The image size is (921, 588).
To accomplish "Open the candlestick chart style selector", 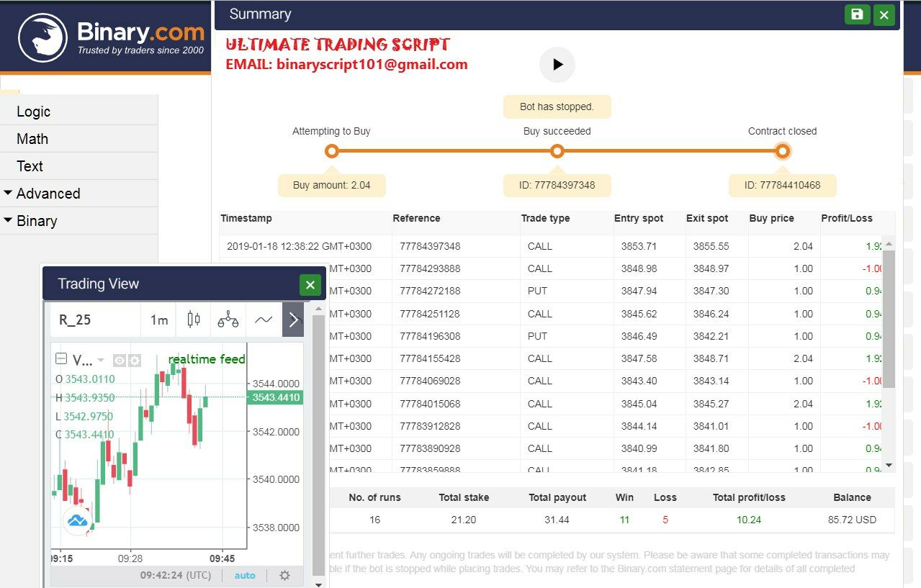I will point(193,320).
